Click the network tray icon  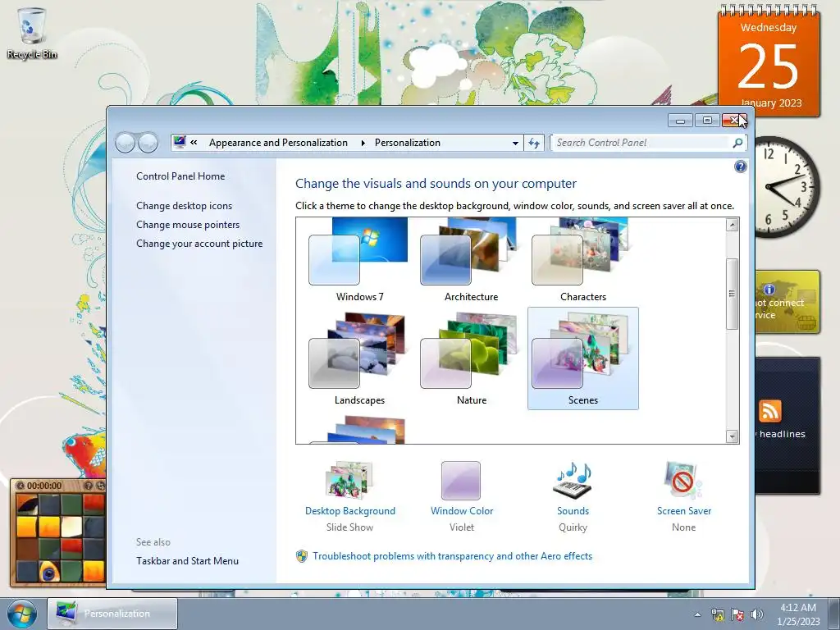(717, 614)
